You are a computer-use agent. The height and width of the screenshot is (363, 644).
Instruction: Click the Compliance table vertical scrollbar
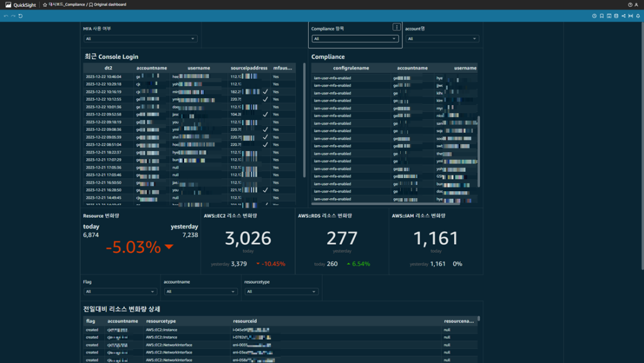(479, 151)
